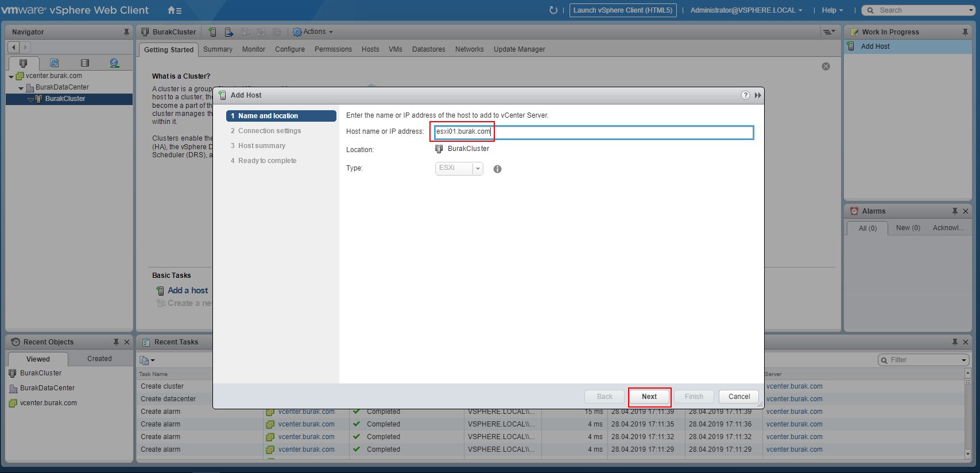Pin the Recent Tasks panel
The image size is (980, 473).
pyautogui.click(x=955, y=342)
